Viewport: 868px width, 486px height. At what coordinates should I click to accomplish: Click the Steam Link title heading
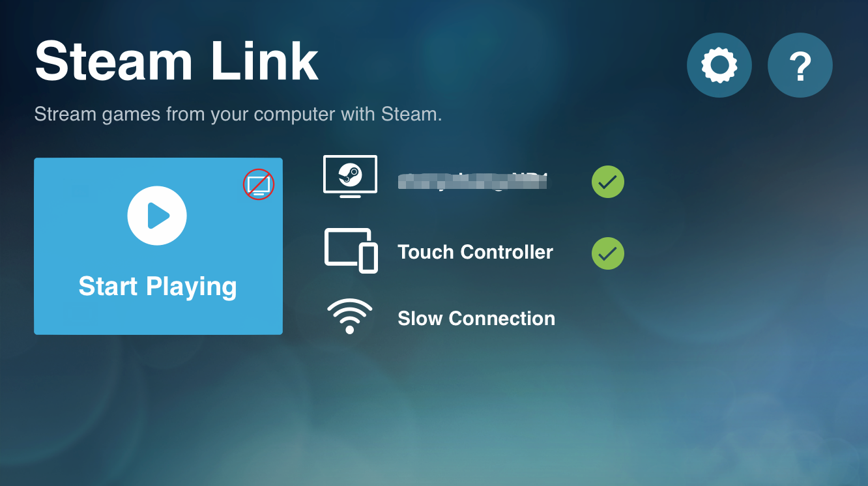tap(177, 61)
